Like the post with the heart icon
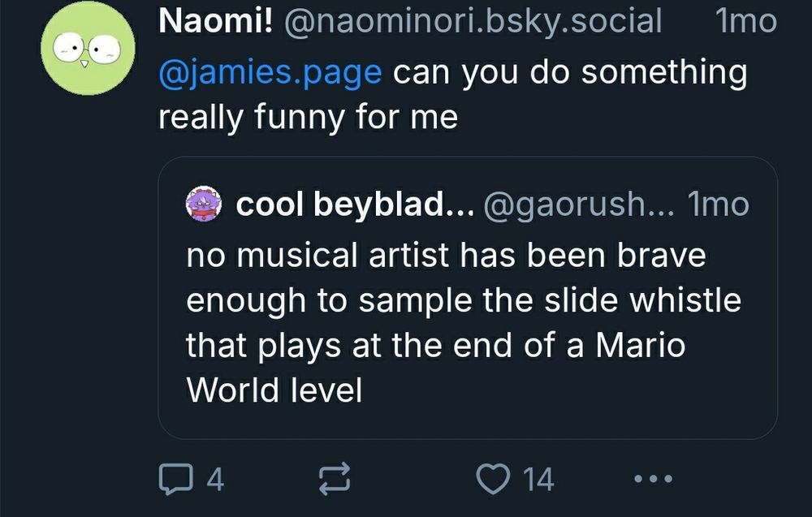The height and width of the screenshot is (517, 812). pos(490,479)
